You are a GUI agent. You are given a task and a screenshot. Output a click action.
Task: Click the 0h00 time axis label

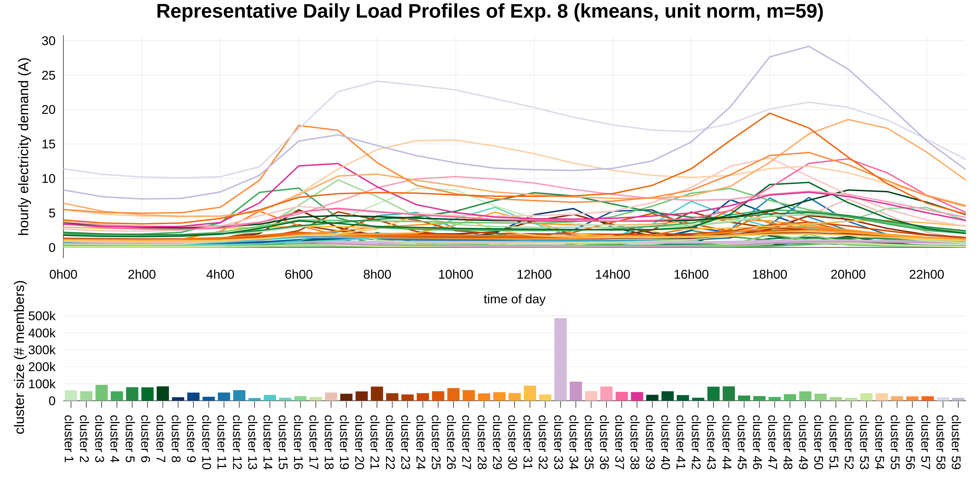[63, 274]
